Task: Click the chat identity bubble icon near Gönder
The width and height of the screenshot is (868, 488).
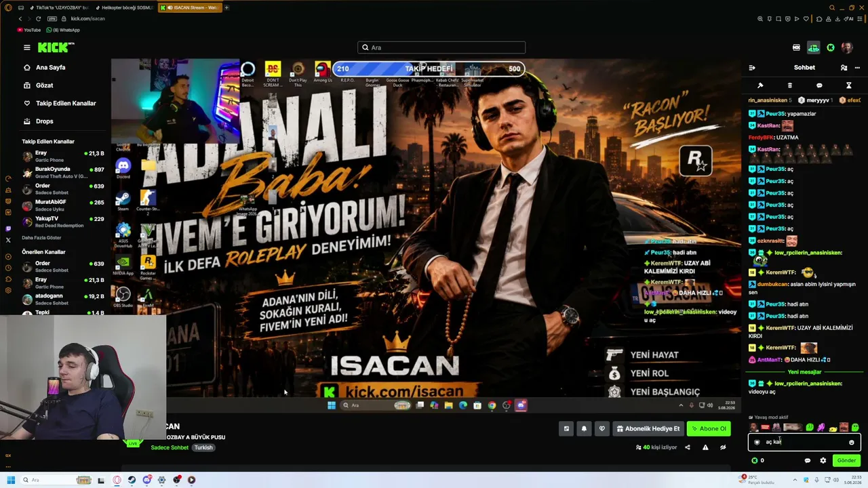Action: tap(807, 461)
